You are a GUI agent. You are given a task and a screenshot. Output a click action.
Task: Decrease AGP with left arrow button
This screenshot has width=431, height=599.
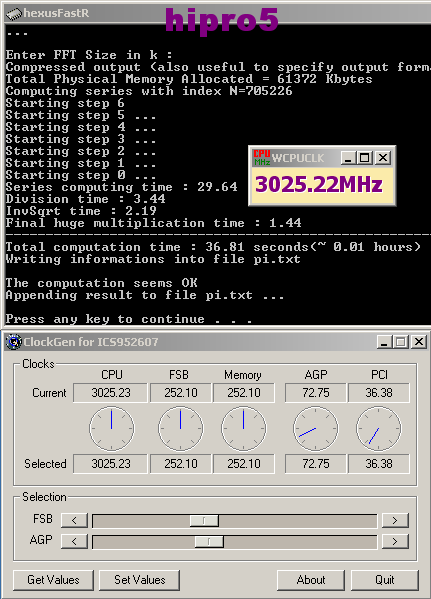click(74, 541)
